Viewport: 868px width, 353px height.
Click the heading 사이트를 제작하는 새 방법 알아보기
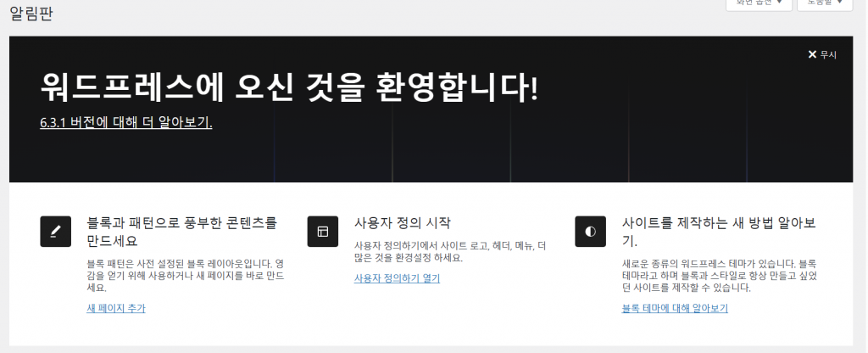pyautogui.click(x=719, y=233)
